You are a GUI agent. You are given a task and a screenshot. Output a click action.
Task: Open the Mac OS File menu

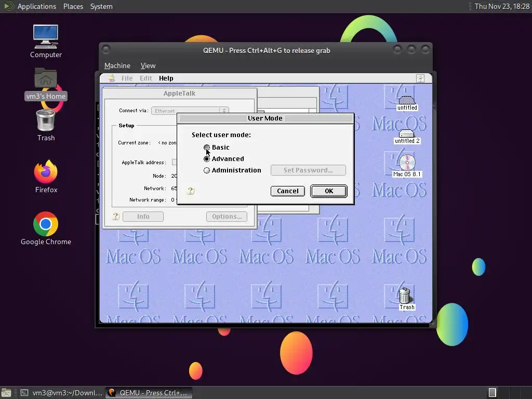127,78
